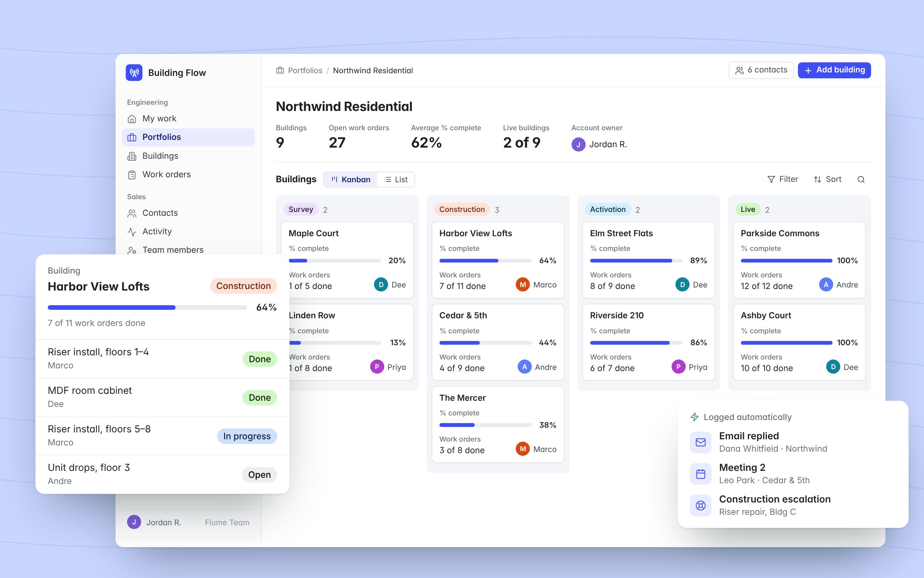Image resolution: width=924 pixels, height=578 pixels.
Task: Switch to List view
Action: (x=396, y=180)
